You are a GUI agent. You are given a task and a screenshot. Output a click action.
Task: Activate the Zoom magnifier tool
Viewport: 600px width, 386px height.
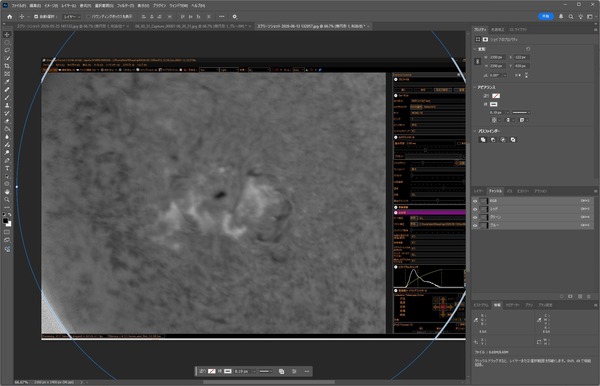(7, 200)
